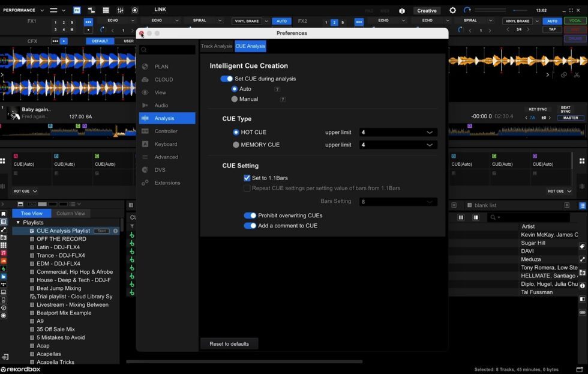Open the sampler/sequencer panel icon in toolbar

point(91,10)
